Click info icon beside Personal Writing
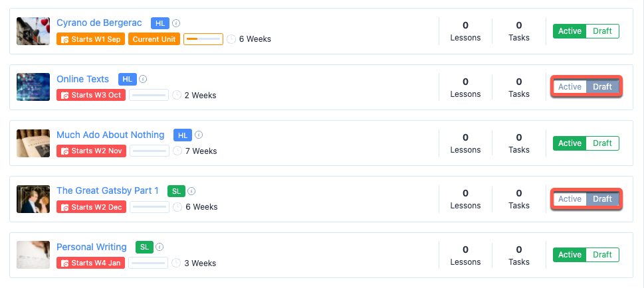 [160, 247]
